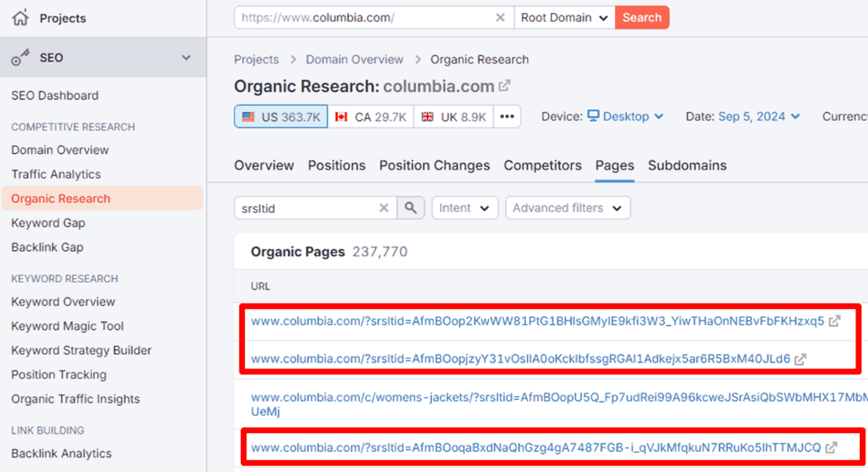
Task: Open the Device Desktop dropdown
Action: (625, 116)
